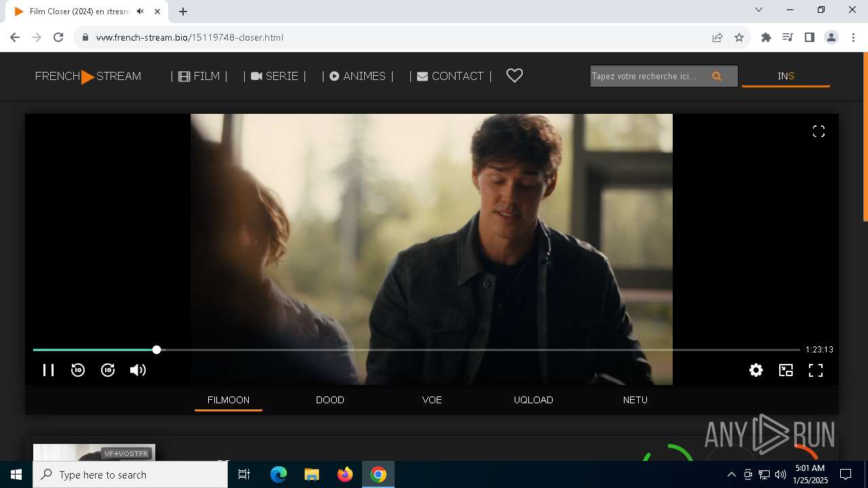Switch to the UQLOAD player source

tap(534, 400)
